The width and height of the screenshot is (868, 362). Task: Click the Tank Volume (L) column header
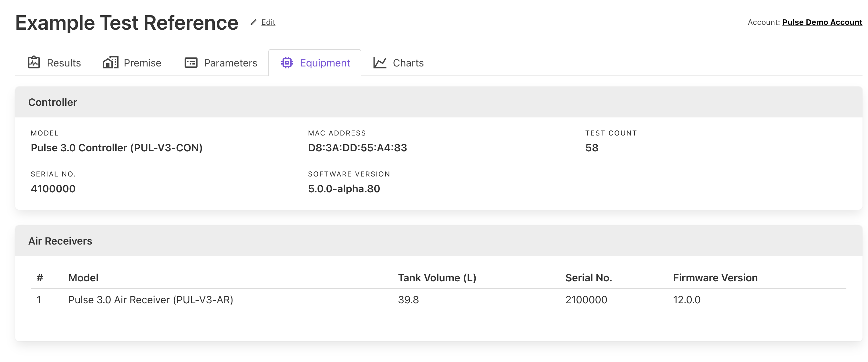[437, 278]
